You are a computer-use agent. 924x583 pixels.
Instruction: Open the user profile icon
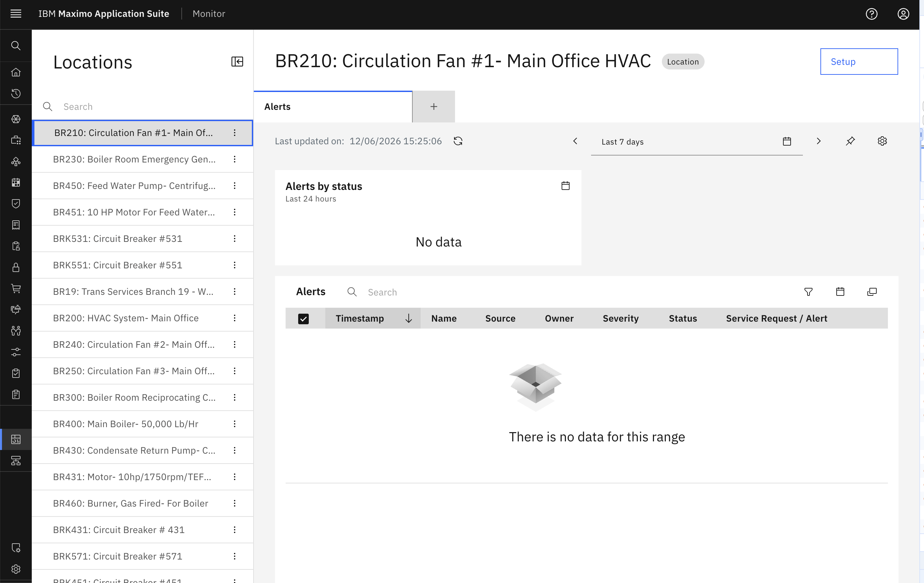pyautogui.click(x=903, y=14)
